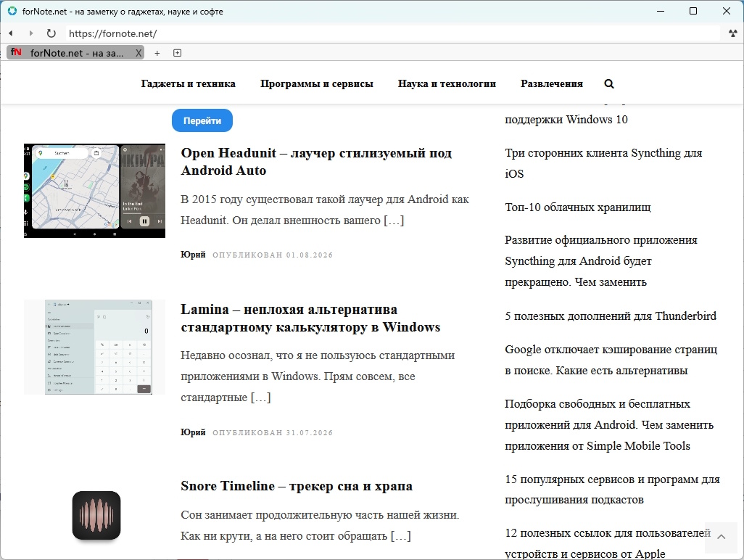Open sidebar link about Google page caching

tap(611, 360)
